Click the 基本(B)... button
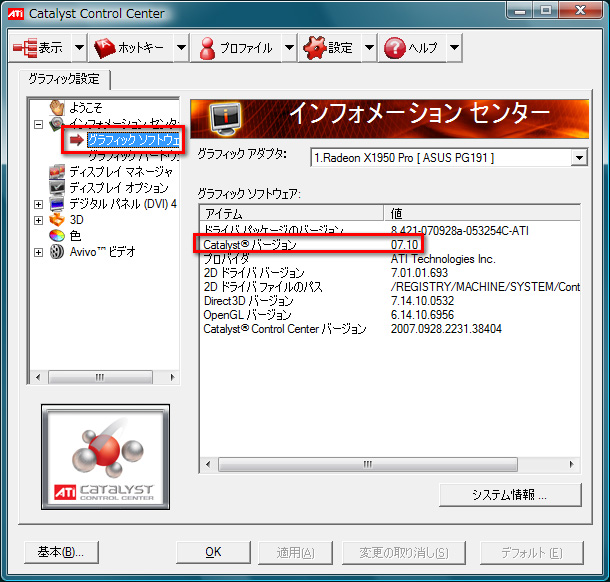Viewport: 610px width, 582px height. pos(61,552)
